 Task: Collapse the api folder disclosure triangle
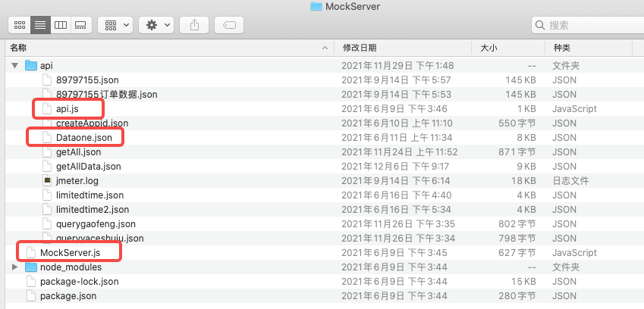coord(15,66)
